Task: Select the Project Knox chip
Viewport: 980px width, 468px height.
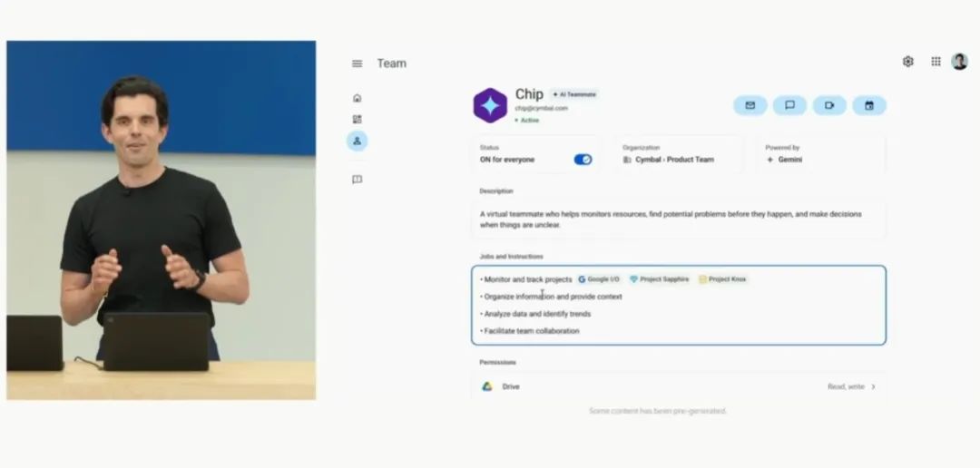Action: pyautogui.click(x=723, y=279)
